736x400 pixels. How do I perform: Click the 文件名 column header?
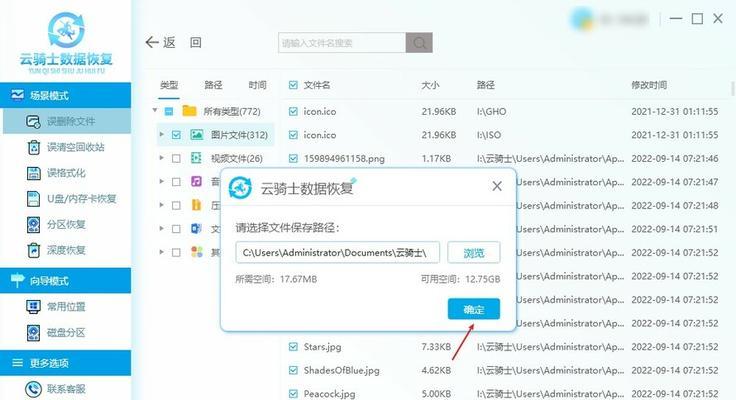pos(317,85)
